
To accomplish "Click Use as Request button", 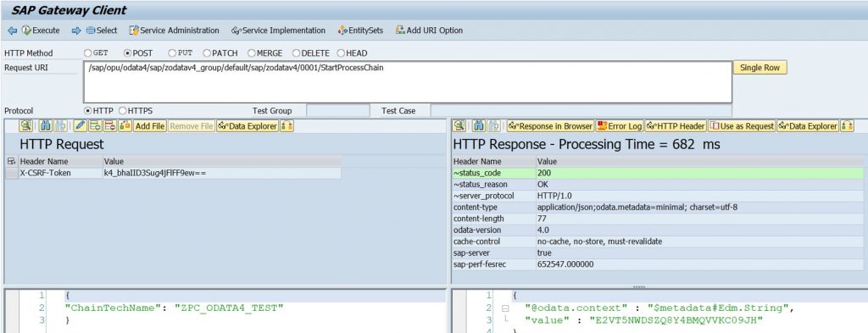I will point(742,126).
